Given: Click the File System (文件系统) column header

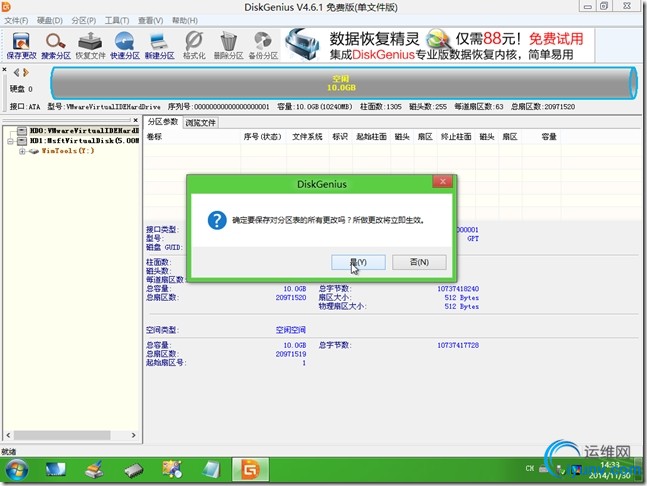Looking at the screenshot, I should [x=307, y=137].
